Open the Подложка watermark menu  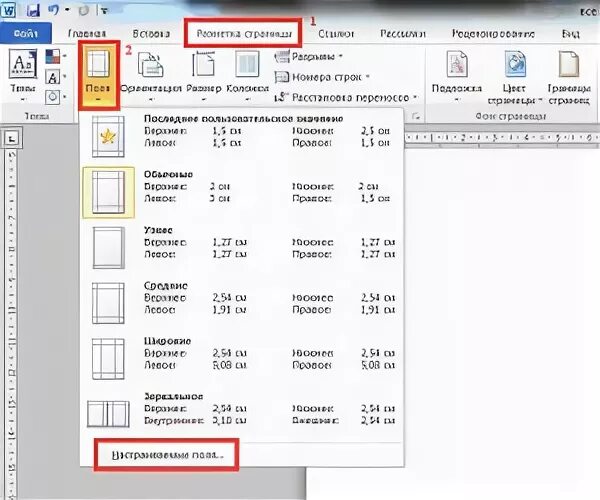coord(457,76)
